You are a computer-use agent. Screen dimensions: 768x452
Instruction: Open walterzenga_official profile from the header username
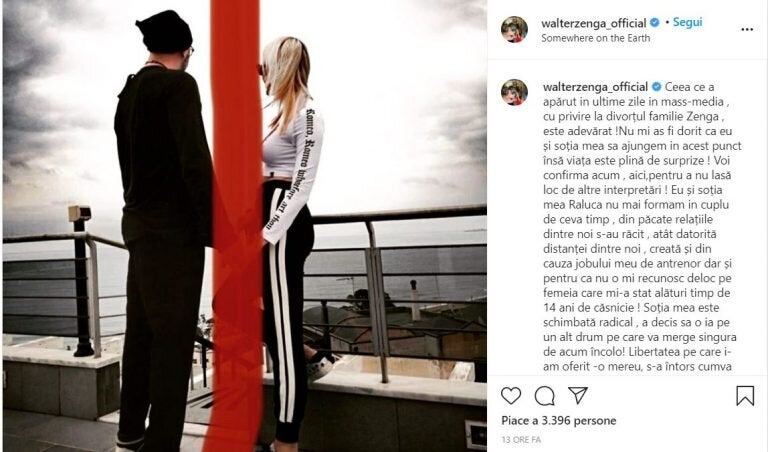pos(594,23)
